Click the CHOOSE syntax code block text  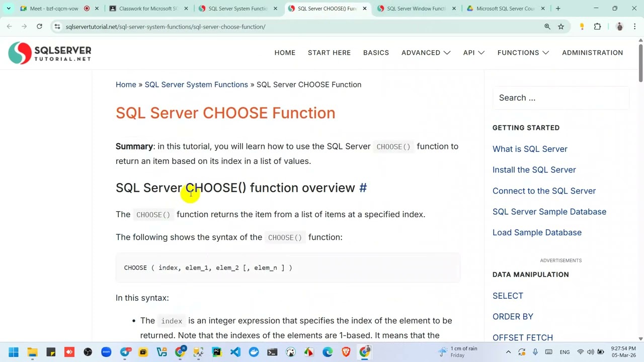pos(208,267)
